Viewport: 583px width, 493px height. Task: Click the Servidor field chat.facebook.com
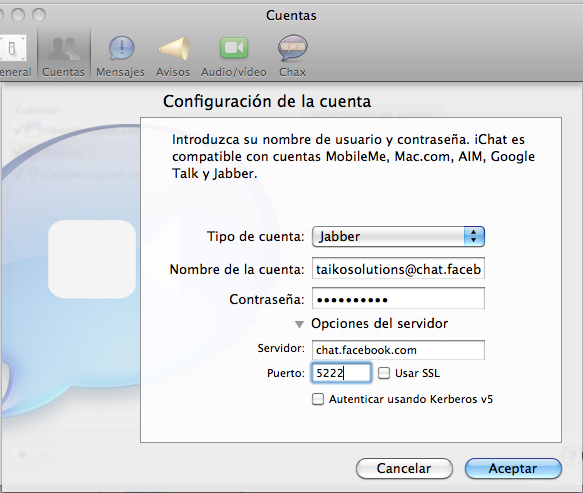[398, 350]
